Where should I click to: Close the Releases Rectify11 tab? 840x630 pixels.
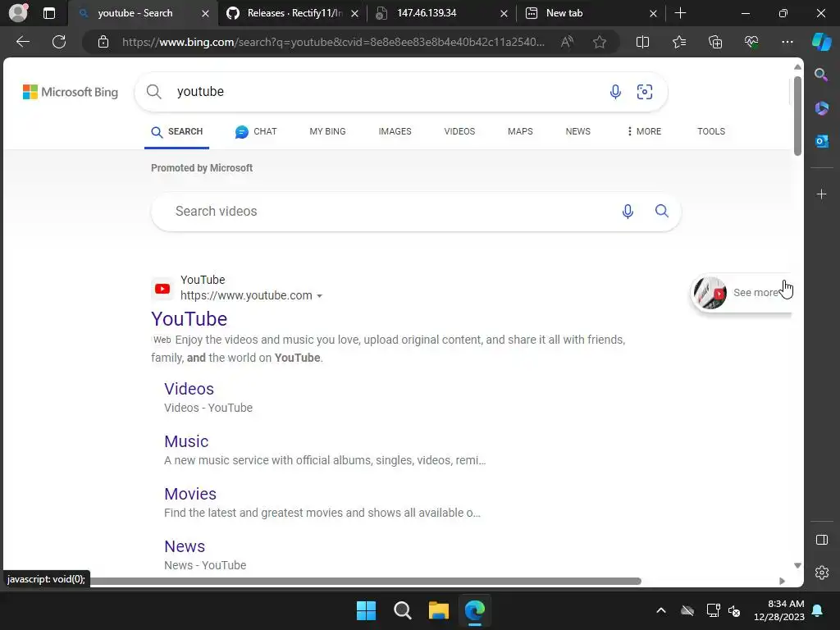coord(354,13)
